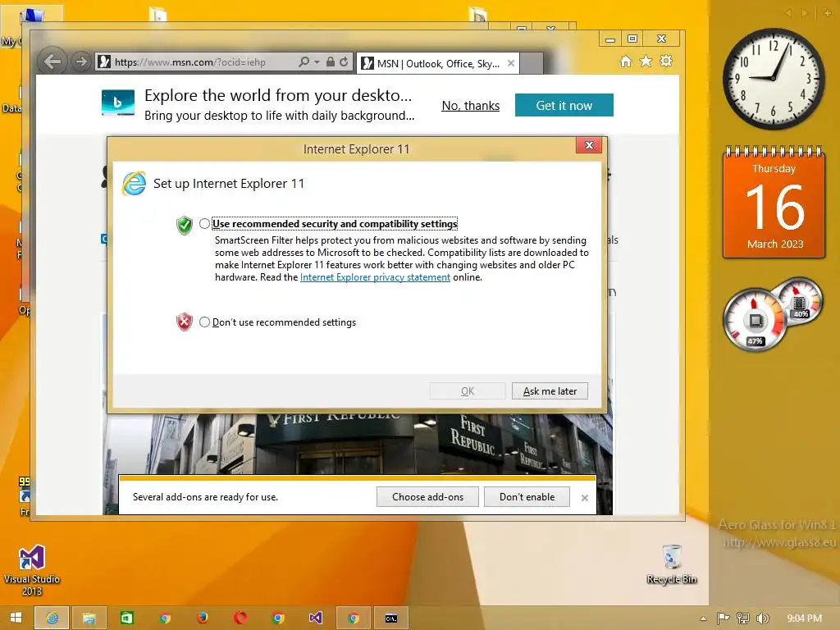Open Visual Studio 2013 desktop shortcut
This screenshot has height=630, width=840.
pyautogui.click(x=32, y=570)
